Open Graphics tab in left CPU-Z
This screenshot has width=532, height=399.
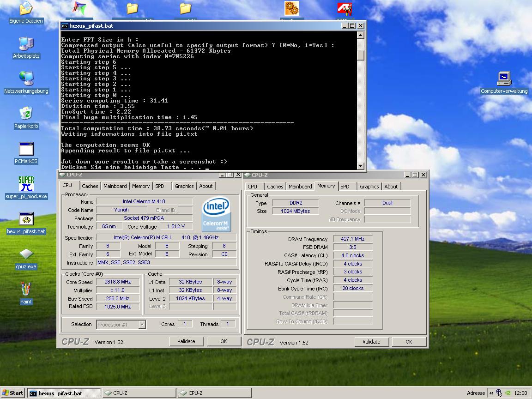click(x=184, y=186)
